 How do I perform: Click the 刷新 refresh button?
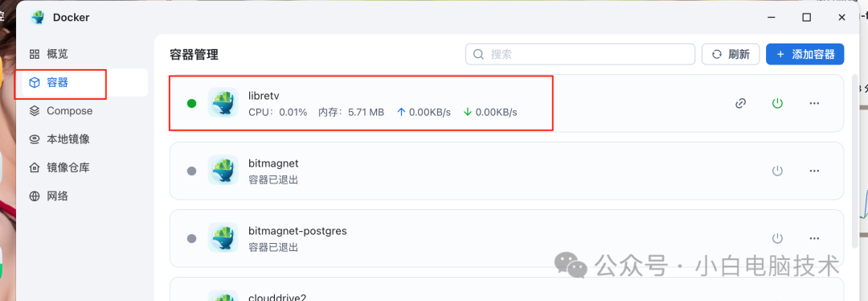click(x=731, y=54)
